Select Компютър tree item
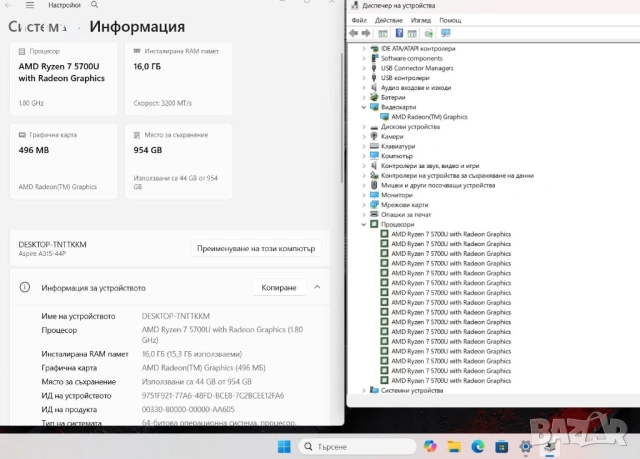Screen dimensions: 640x459 (x=397, y=156)
